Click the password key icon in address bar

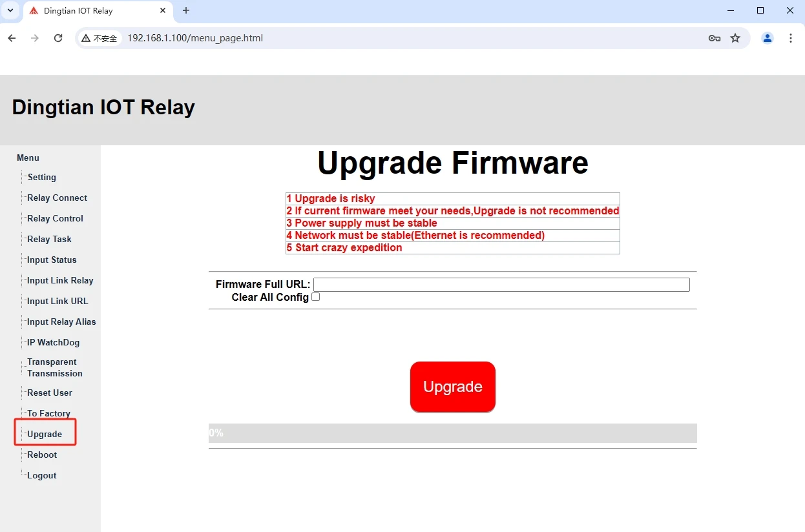(x=714, y=38)
